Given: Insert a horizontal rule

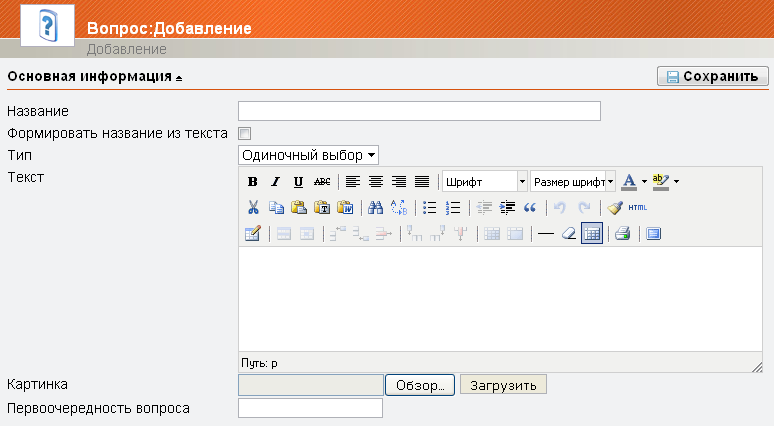Looking at the screenshot, I should pos(545,233).
